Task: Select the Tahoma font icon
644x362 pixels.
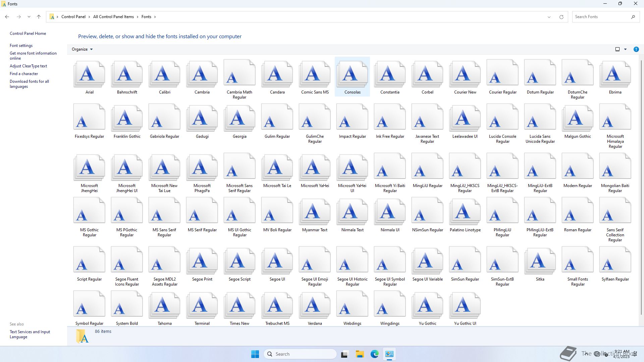Action: [164, 305]
